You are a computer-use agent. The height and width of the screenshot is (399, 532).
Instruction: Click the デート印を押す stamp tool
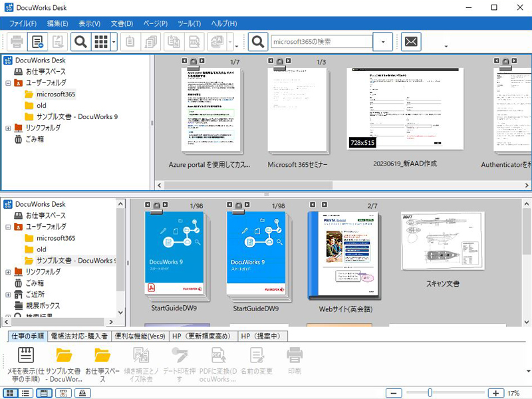[x=179, y=364]
